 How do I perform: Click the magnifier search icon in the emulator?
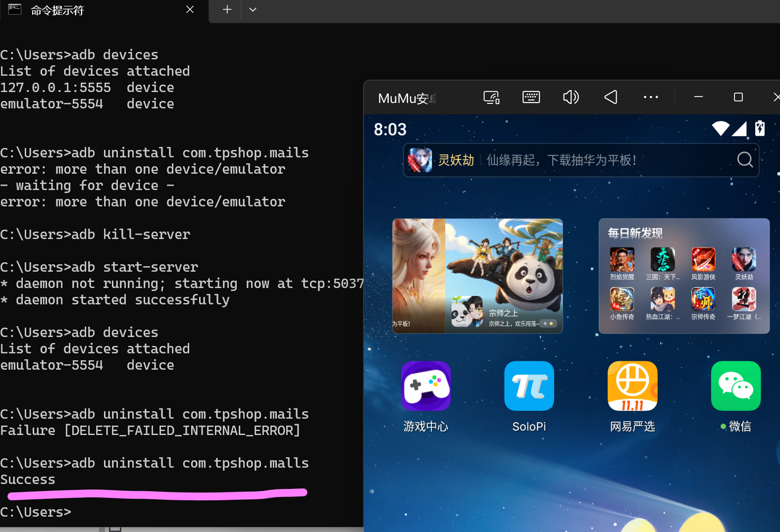coord(745,159)
